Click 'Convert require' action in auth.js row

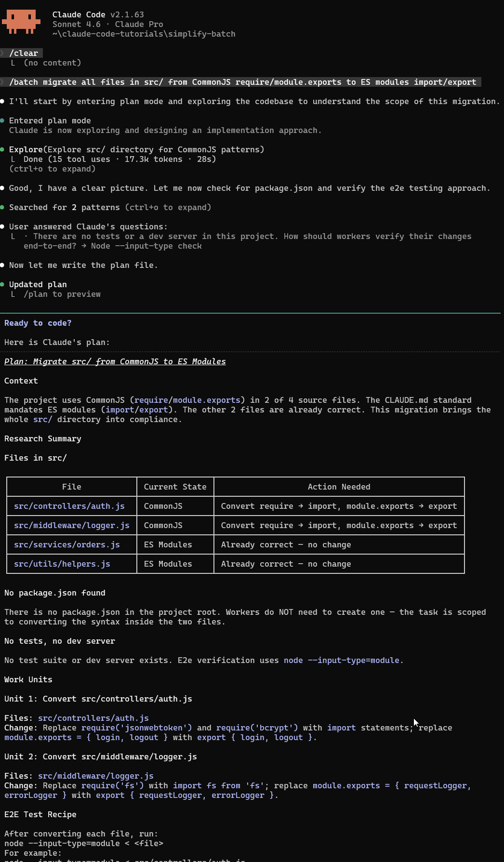(339, 506)
